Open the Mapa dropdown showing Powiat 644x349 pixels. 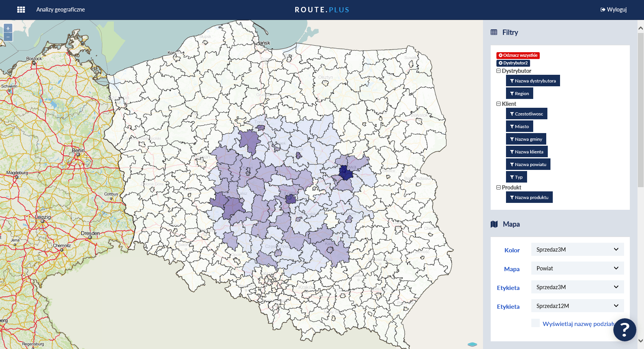tap(577, 268)
